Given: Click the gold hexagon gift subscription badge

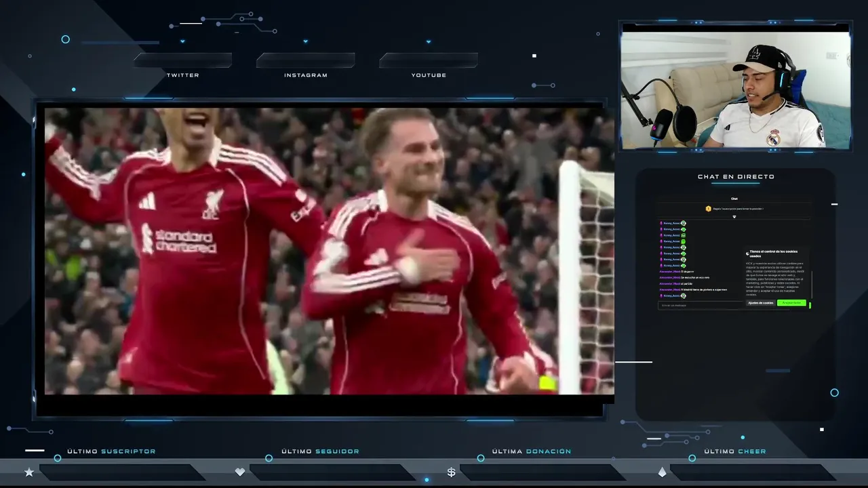Looking at the screenshot, I should (709, 209).
